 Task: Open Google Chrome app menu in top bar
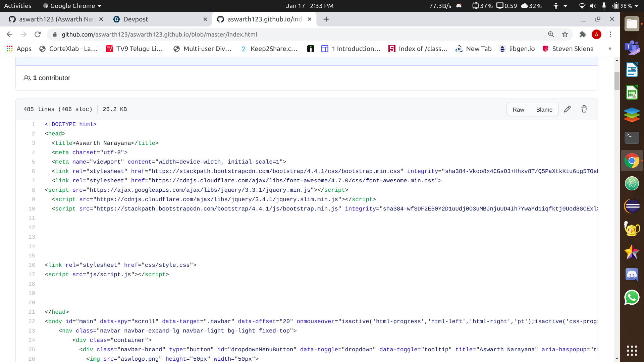point(72,6)
